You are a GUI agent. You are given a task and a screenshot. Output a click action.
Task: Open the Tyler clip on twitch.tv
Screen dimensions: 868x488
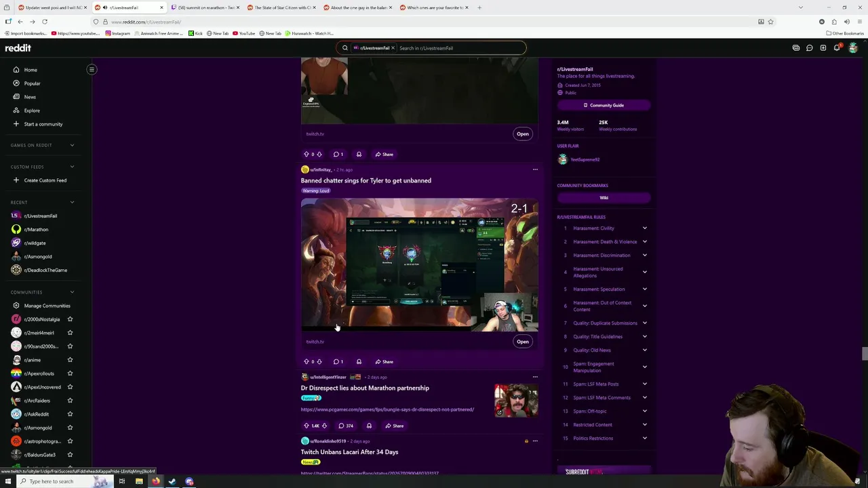pyautogui.click(x=522, y=342)
